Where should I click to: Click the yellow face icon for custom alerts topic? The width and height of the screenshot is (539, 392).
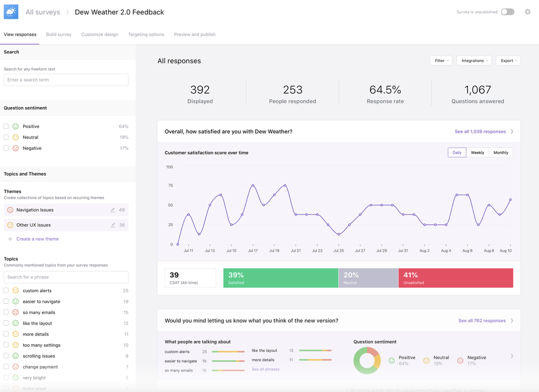[x=16, y=290]
